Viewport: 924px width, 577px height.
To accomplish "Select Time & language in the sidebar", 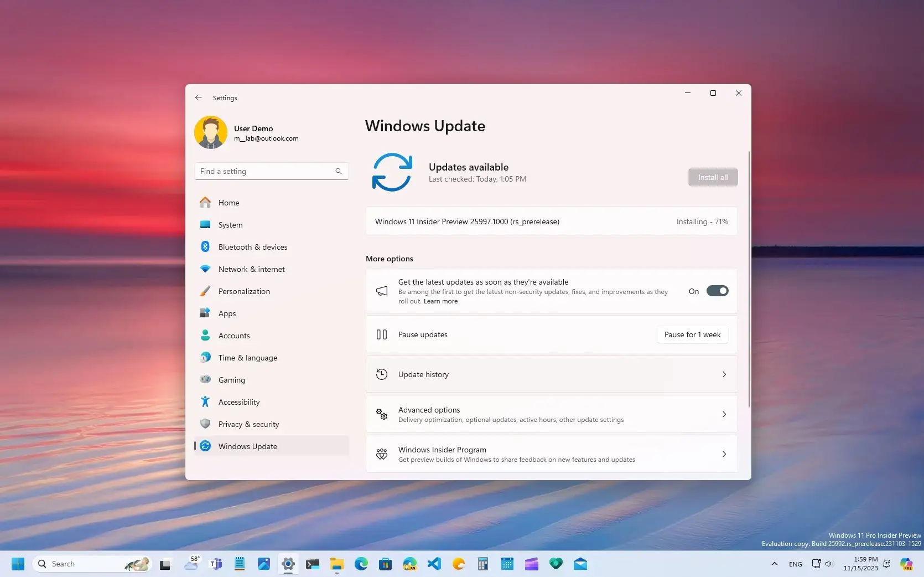I will pyautogui.click(x=271, y=358).
